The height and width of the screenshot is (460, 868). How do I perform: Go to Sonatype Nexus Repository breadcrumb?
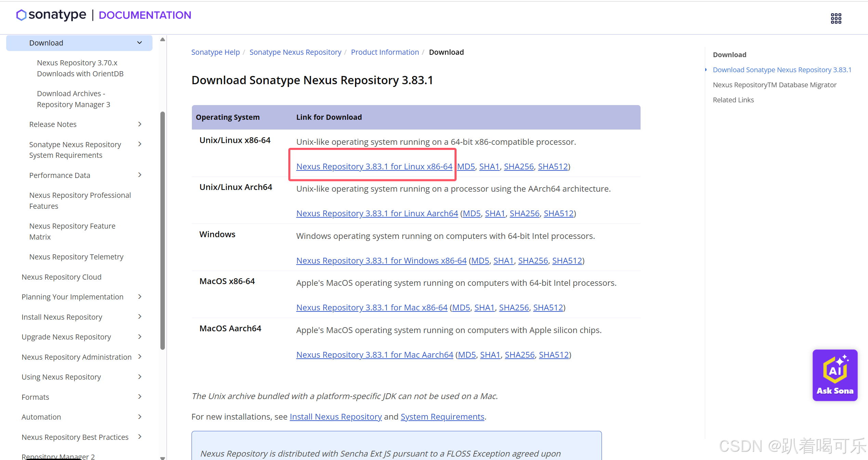pyautogui.click(x=295, y=52)
